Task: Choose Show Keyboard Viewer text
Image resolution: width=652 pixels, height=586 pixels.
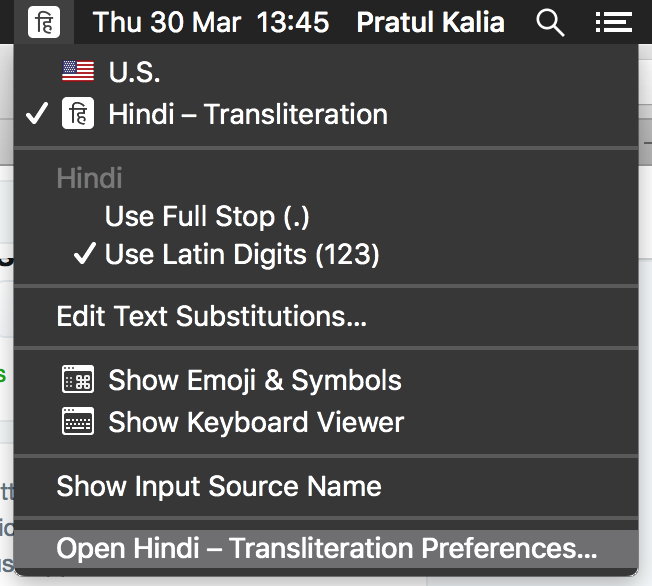Action: (x=255, y=422)
